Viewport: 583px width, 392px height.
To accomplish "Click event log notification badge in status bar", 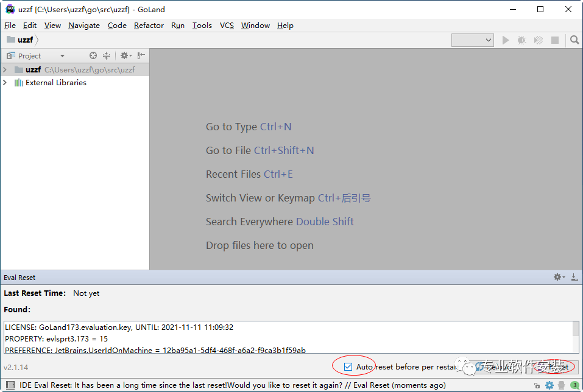I will [574, 385].
